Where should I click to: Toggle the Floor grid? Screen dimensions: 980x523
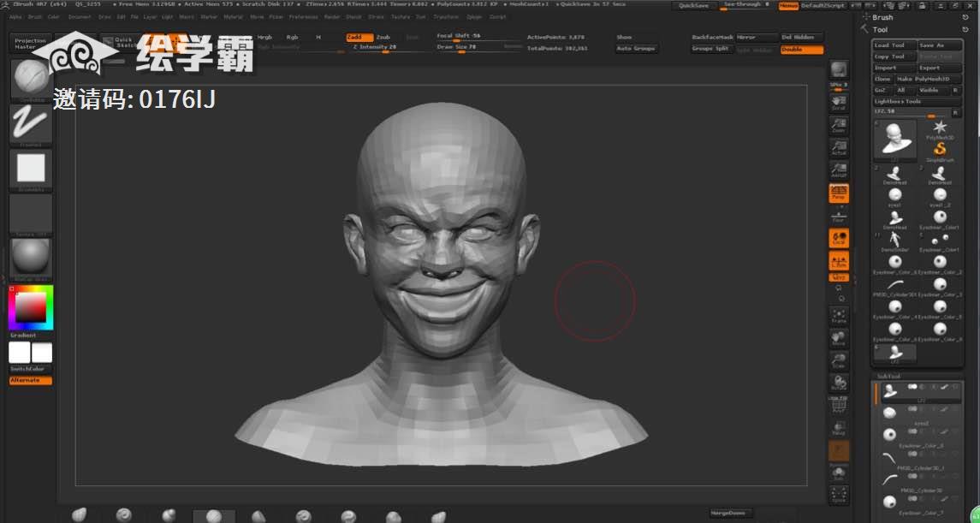(838, 216)
